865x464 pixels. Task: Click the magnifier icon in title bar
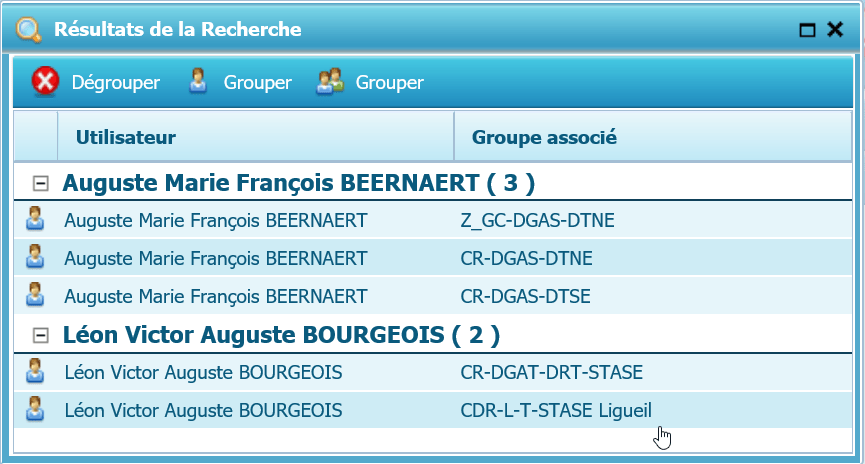tap(30, 30)
